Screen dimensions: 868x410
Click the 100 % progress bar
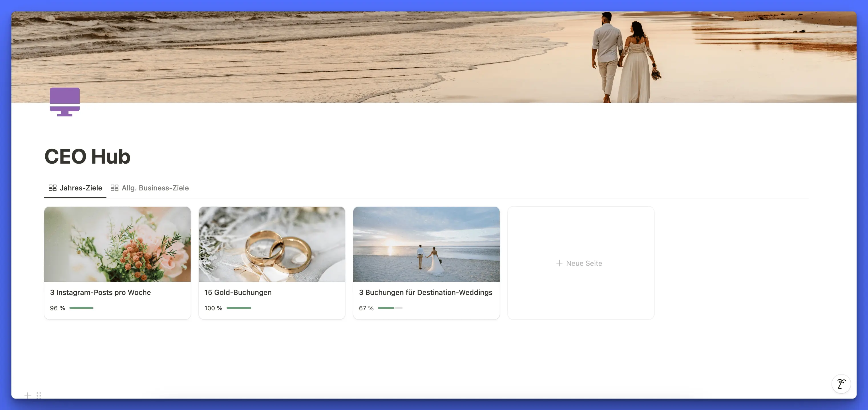coord(239,308)
